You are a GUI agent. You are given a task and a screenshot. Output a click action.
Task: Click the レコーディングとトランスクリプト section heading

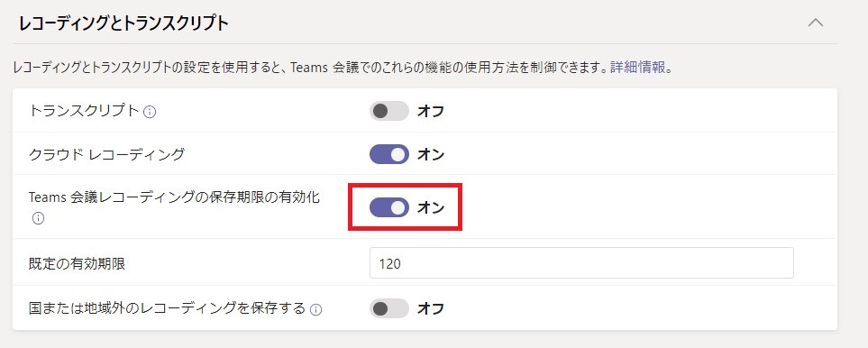coord(123,24)
